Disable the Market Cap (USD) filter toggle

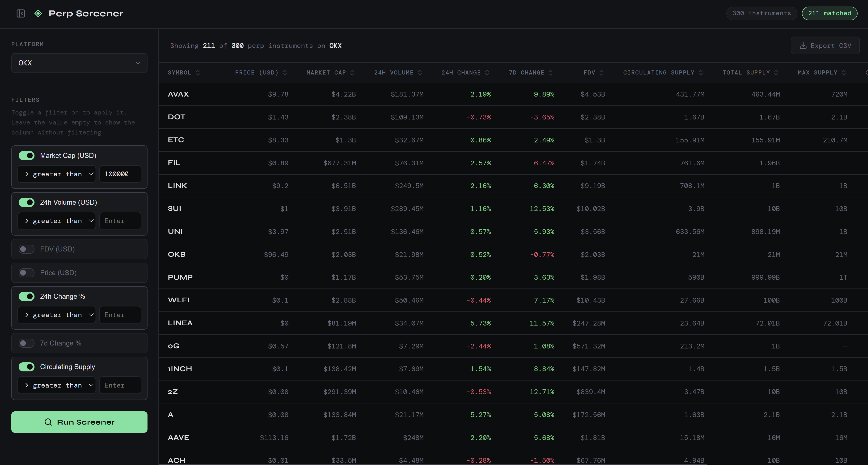pos(27,155)
